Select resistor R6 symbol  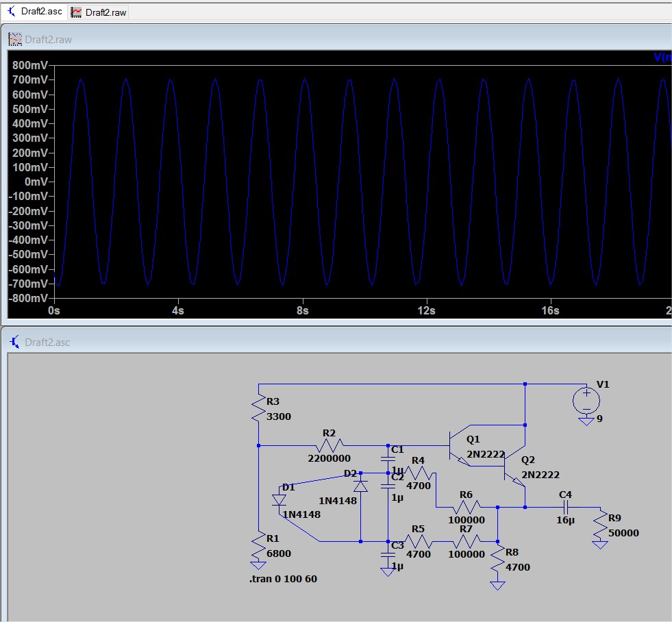(466, 508)
